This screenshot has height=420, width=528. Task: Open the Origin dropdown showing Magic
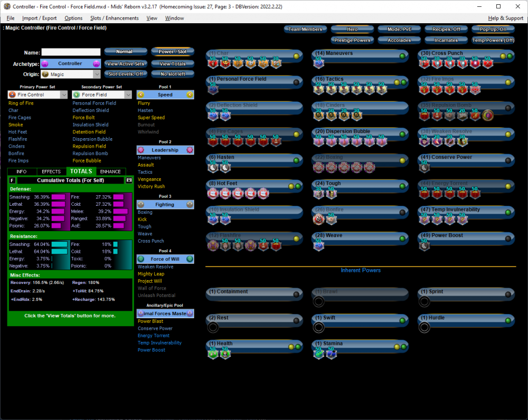point(70,74)
